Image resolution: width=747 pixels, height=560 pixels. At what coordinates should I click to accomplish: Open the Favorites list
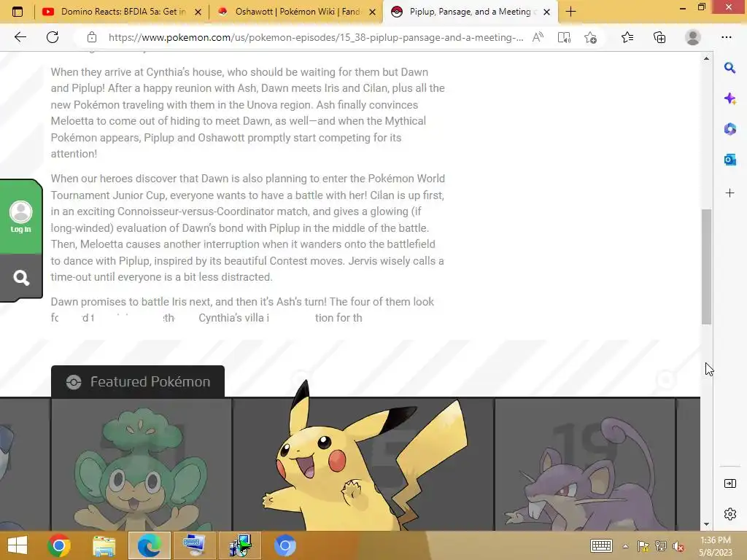(627, 37)
